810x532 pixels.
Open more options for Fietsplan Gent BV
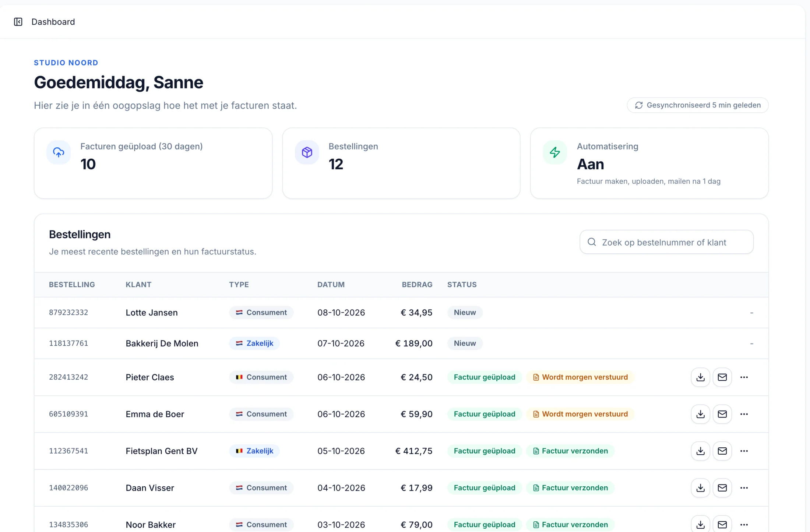click(744, 451)
